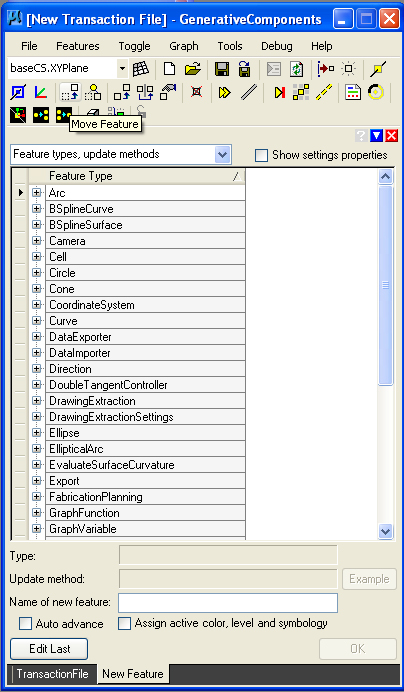404x692 pixels.
Task: Focus the Name of new feature field
Action: 228,602
